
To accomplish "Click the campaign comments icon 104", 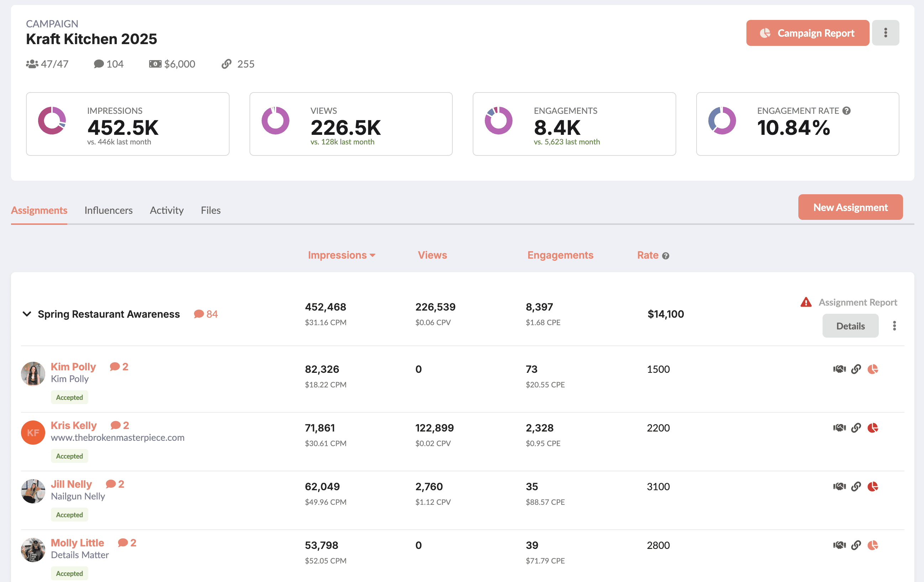I will [99, 64].
